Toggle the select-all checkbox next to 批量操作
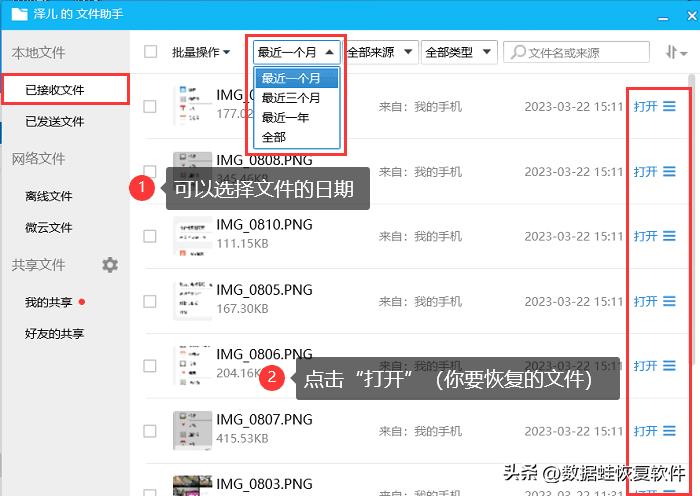The image size is (700, 496). [x=150, y=52]
